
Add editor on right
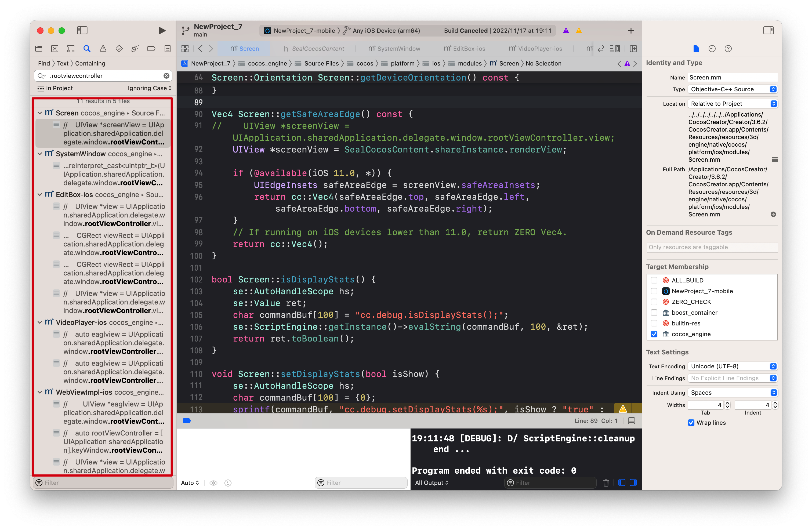tap(633, 48)
